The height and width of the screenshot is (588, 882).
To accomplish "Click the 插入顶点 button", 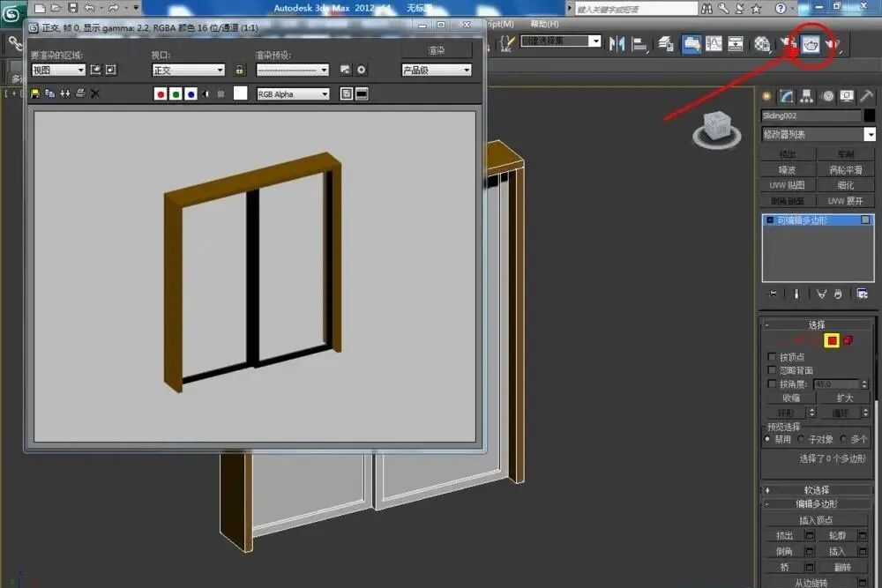I will (816, 520).
